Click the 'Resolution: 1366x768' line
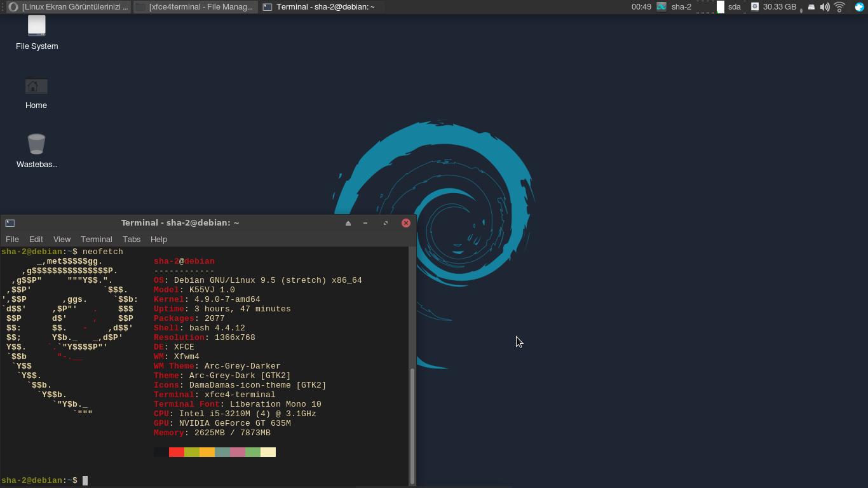This screenshot has width=868, height=488. point(205,337)
